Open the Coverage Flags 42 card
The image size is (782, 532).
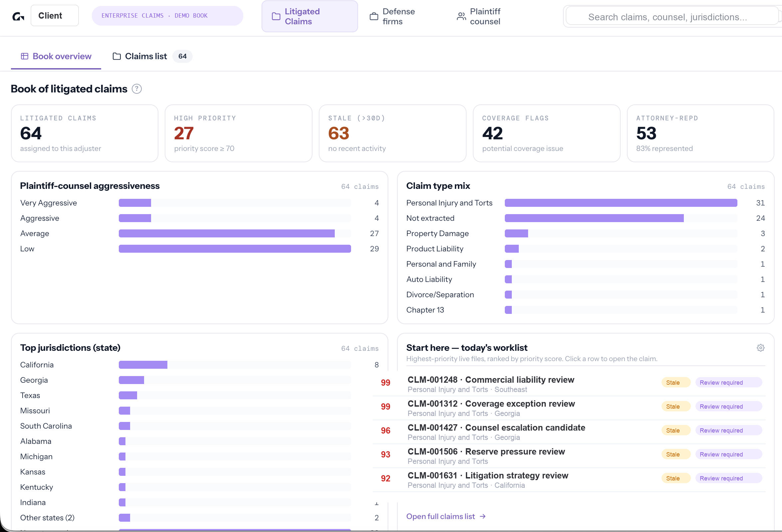coord(546,133)
